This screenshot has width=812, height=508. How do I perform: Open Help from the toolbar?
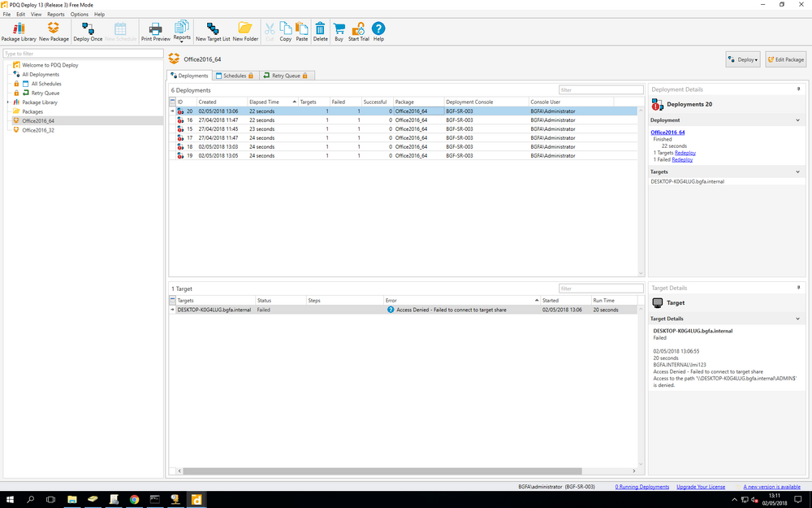point(378,32)
